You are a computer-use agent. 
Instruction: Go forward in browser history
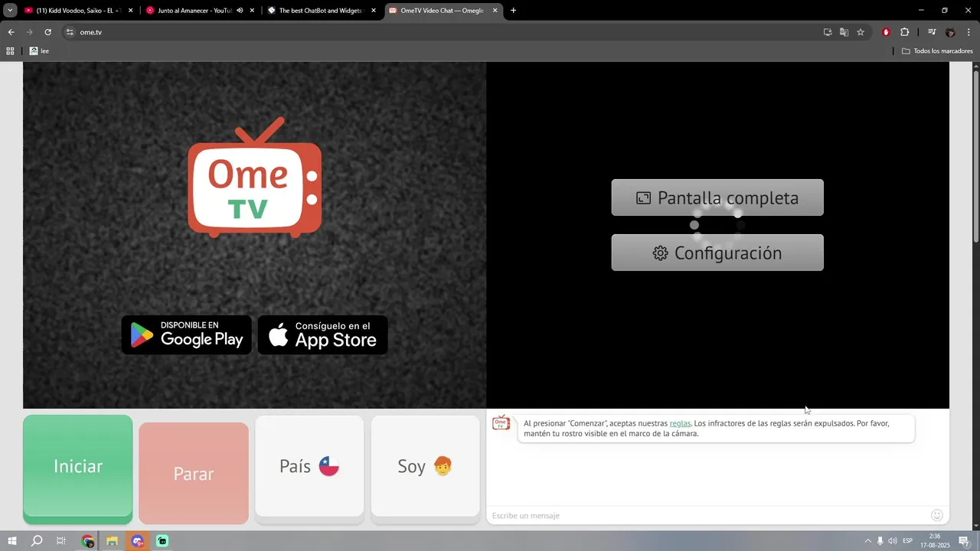pos(29,32)
